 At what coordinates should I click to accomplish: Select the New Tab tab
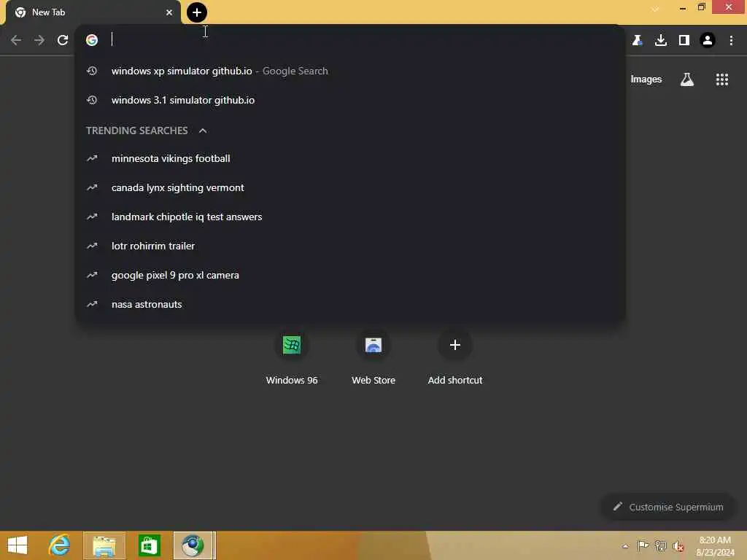tap(93, 13)
